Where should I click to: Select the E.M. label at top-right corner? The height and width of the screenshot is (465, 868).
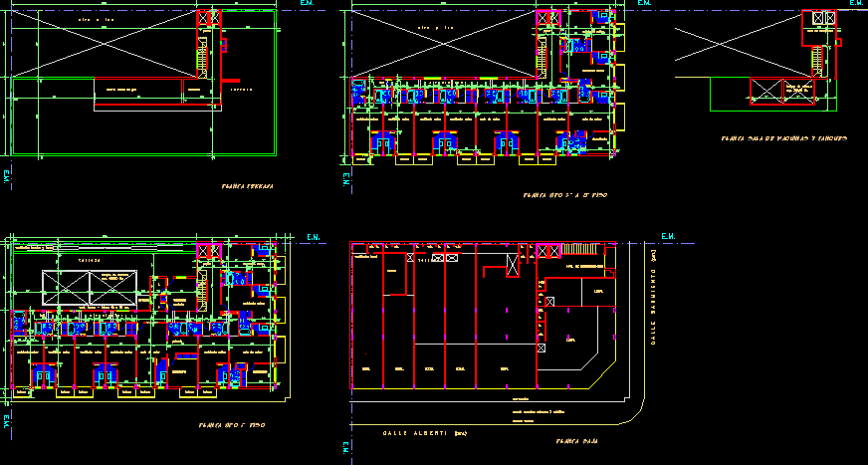point(856,4)
